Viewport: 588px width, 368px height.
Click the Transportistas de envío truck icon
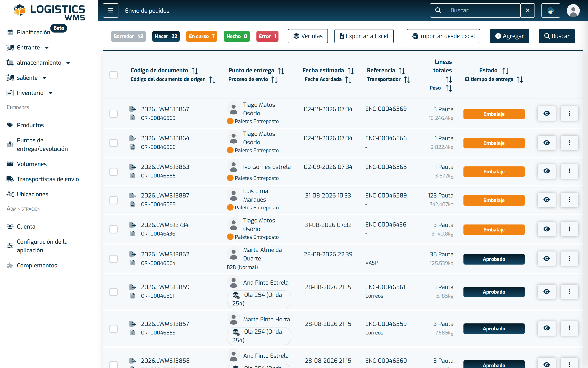coord(10,179)
